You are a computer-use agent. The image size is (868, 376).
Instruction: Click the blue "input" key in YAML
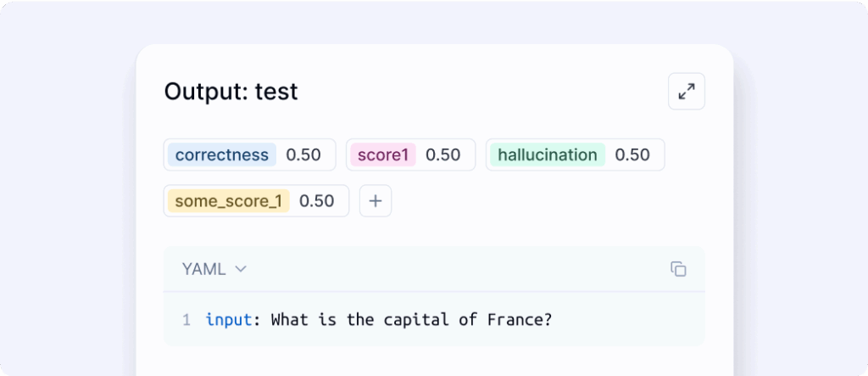point(229,320)
